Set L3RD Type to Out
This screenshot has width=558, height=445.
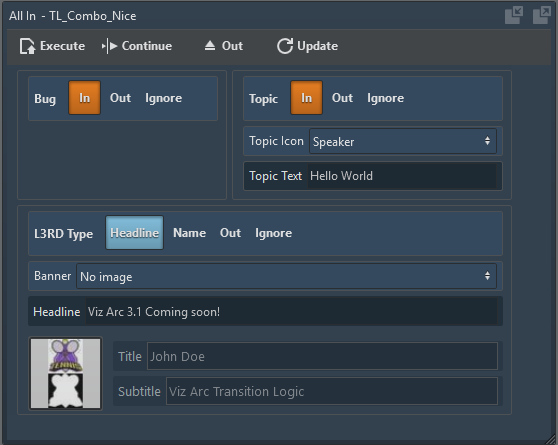(230, 233)
